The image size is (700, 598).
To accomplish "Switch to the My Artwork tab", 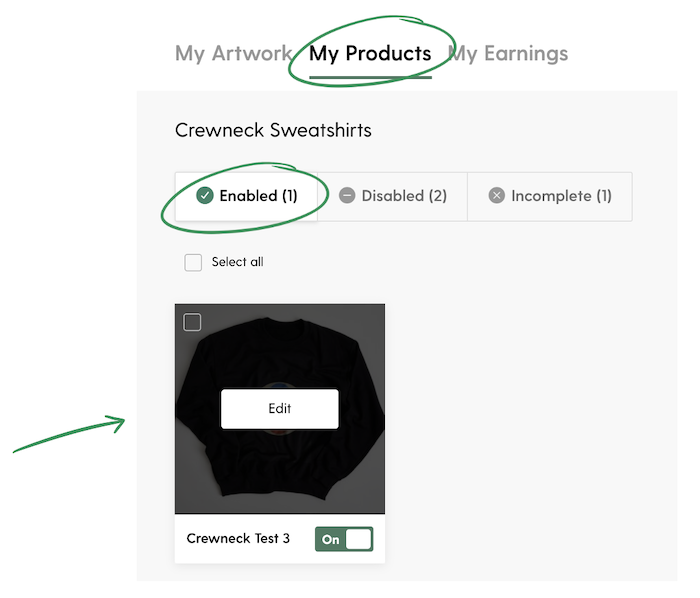I will pos(233,54).
